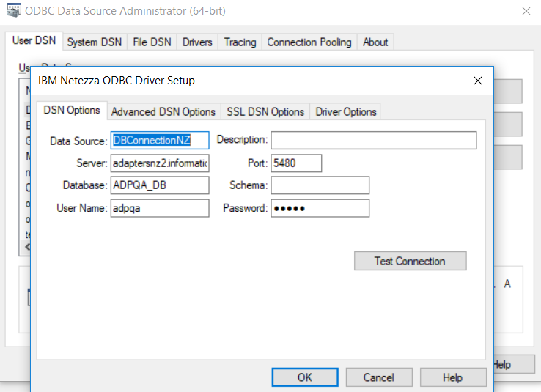Click Help in the ODBC Administrator window

[x=514, y=364]
